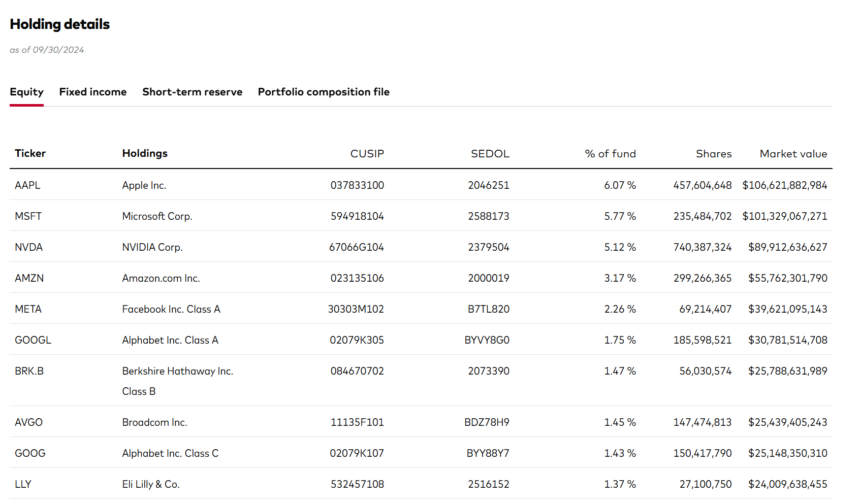Click 1.37 % fund weight for Eli Lilly
This screenshot has width=860, height=504.
click(x=620, y=484)
